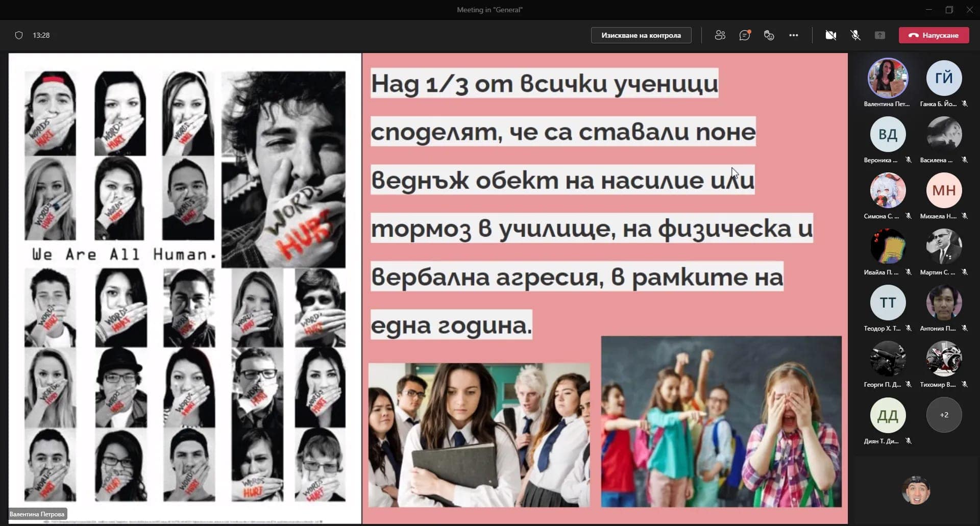980x526 pixels.
Task: Open the reactions menu
Action: [x=769, y=35]
